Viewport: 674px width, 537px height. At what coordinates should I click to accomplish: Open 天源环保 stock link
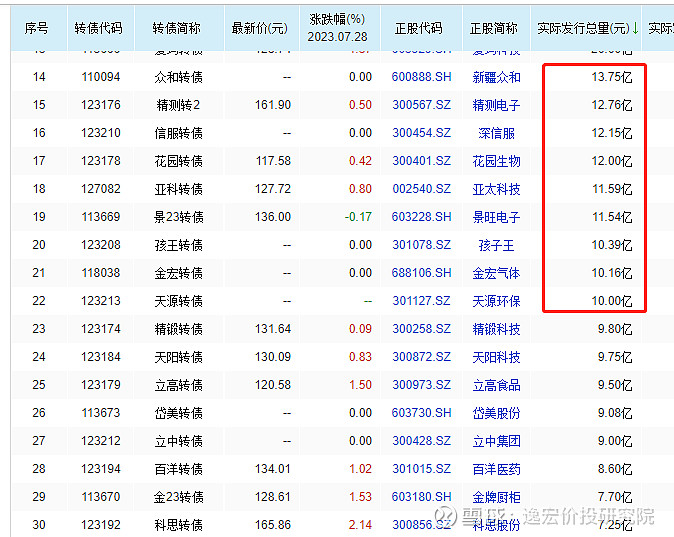(x=496, y=301)
